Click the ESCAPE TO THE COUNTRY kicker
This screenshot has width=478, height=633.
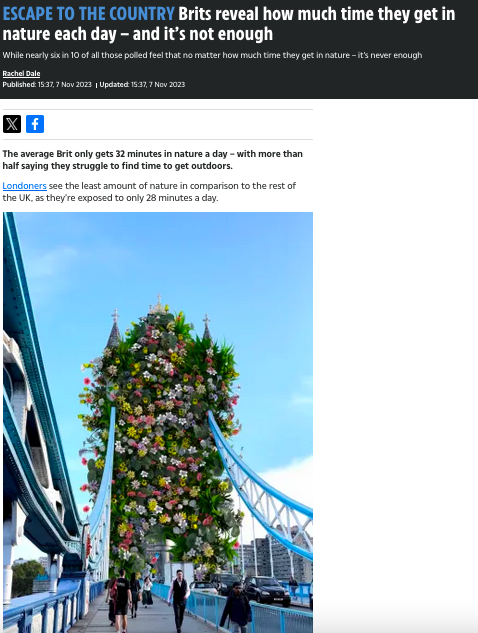(x=88, y=14)
